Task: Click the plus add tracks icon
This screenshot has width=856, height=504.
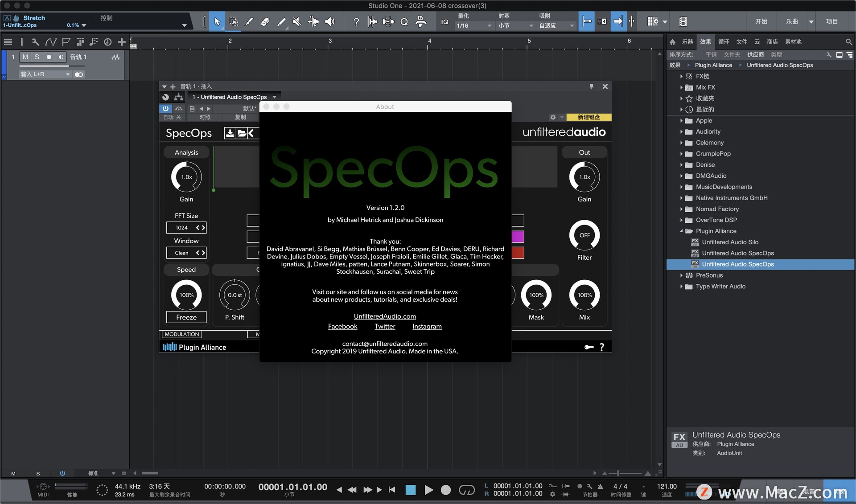Action: point(121,42)
